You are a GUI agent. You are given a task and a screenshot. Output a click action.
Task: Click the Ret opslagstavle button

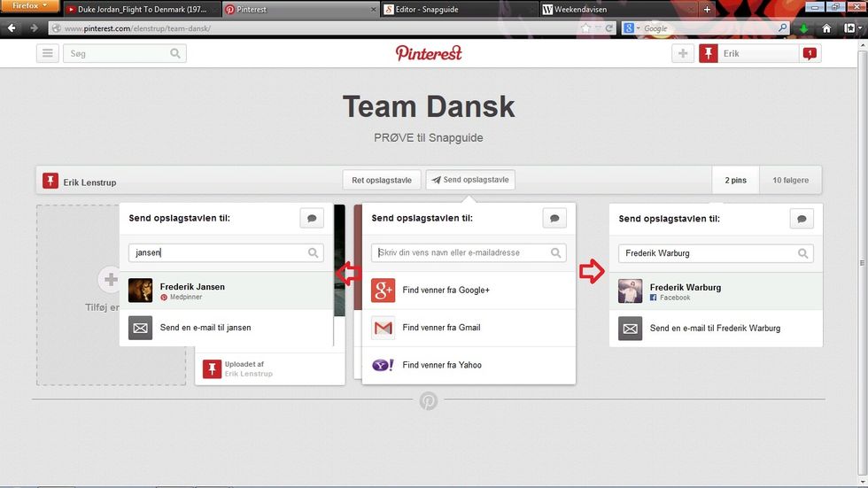382,180
